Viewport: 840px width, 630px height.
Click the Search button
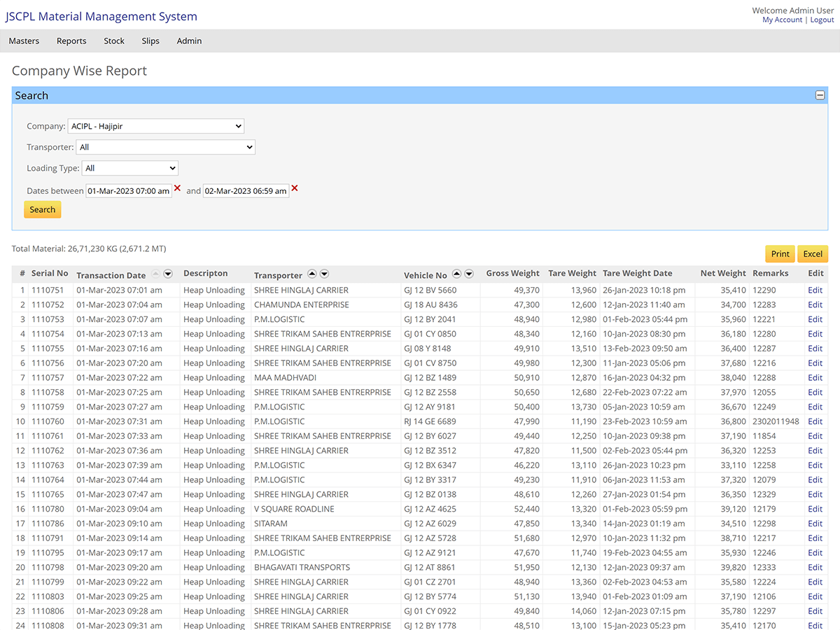tap(42, 209)
